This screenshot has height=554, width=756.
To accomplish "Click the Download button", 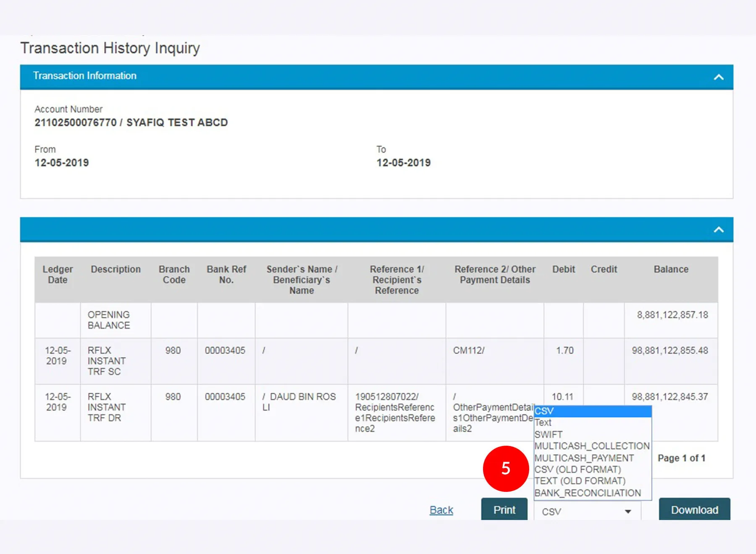I will pyautogui.click(x=694, y=510).
